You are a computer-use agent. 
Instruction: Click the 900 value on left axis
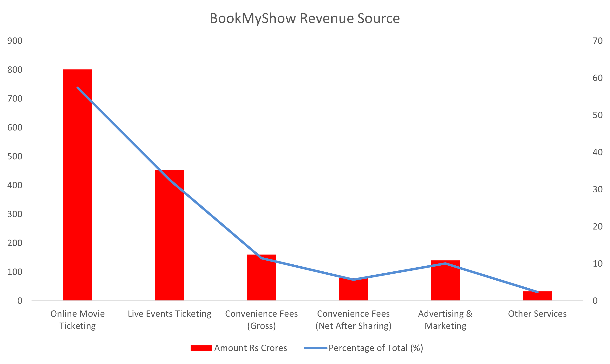(15, 41)
